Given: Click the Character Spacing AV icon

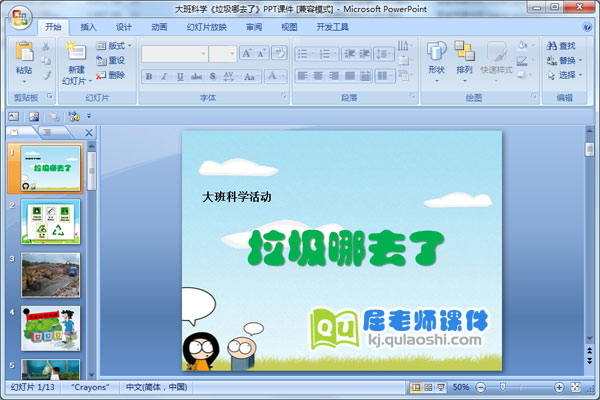Looking at the screenshot, I should tap(229, 76).
